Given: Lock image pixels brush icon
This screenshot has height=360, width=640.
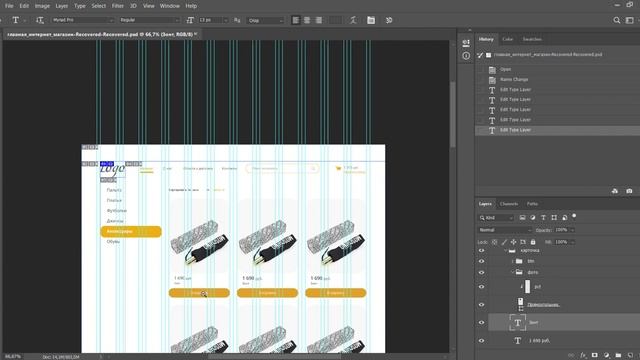Looking at the screenshot, I should point(504,242).
